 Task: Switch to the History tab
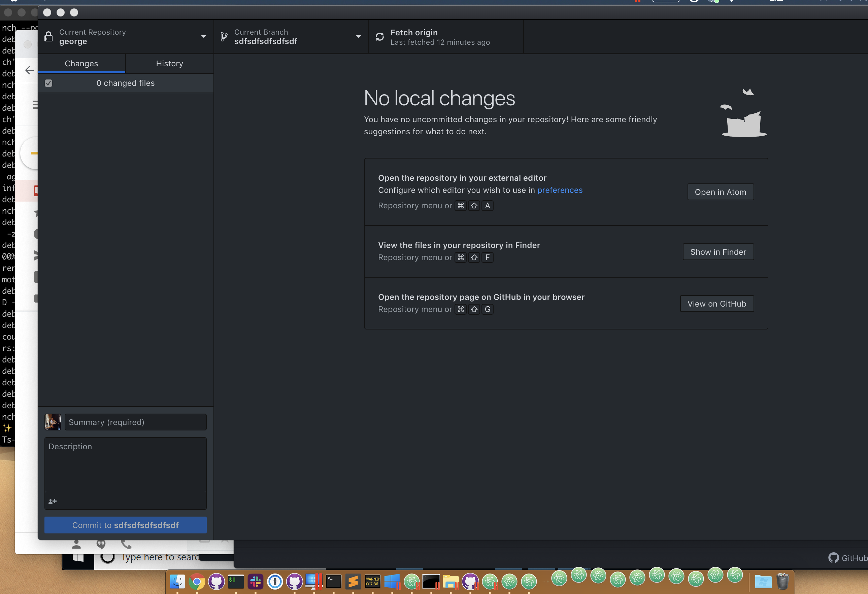point(170,64)
